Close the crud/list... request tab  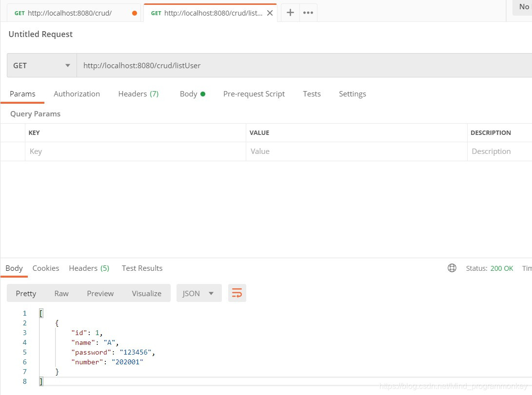point(270,13)
